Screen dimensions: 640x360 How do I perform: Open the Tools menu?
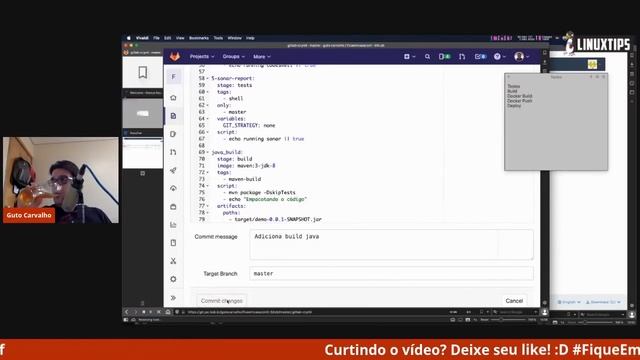click(218, 38)
